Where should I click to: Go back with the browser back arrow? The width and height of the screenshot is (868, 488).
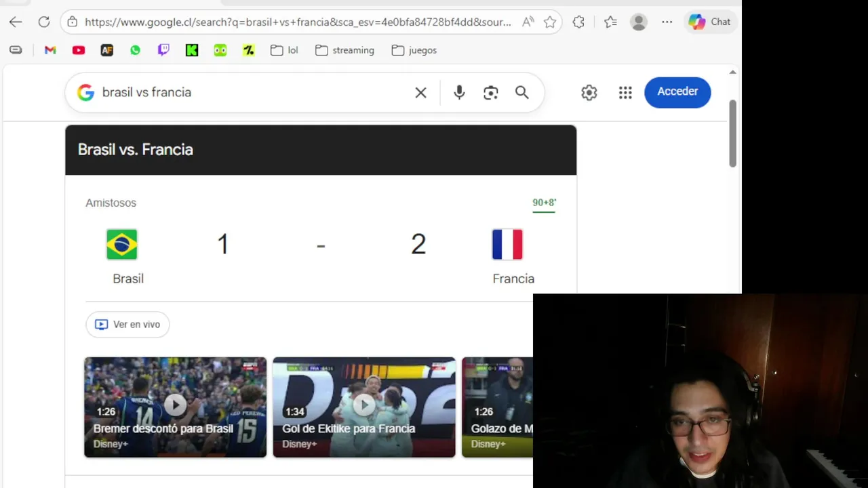16,22
